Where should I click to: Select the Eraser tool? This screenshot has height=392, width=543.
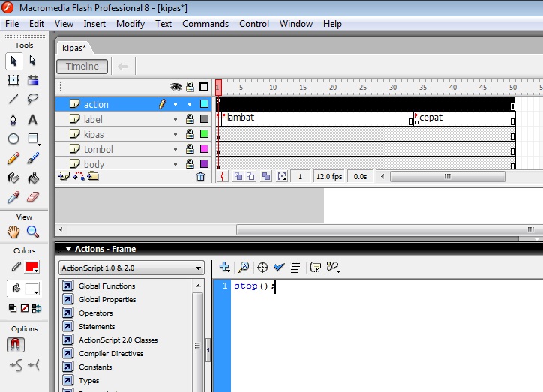pos(33,198)
